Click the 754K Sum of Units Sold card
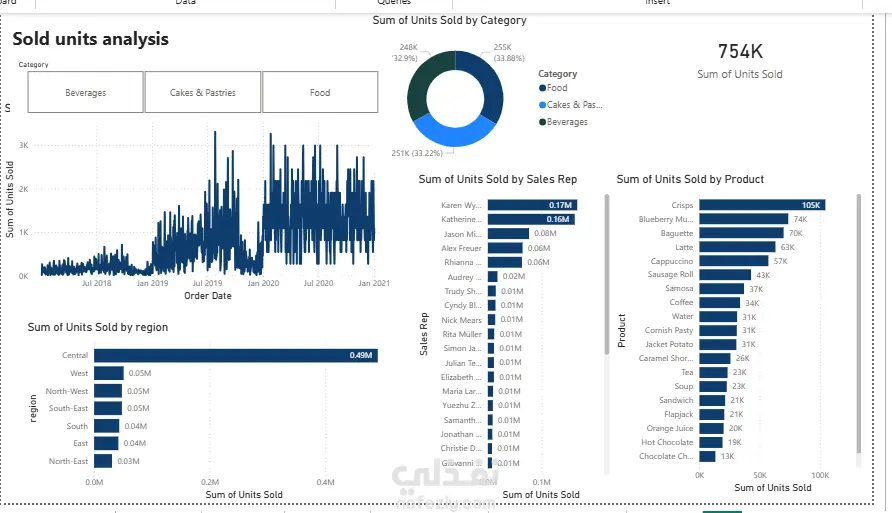Screen dimensions: 892x513 coord(740,60)
